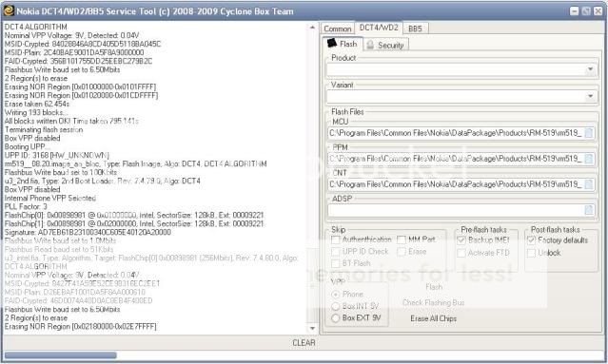Image resolution: width=608 pixels, height=364 pixels.
Task: Clear the log with CLEAR button
Action: [304, 343]
